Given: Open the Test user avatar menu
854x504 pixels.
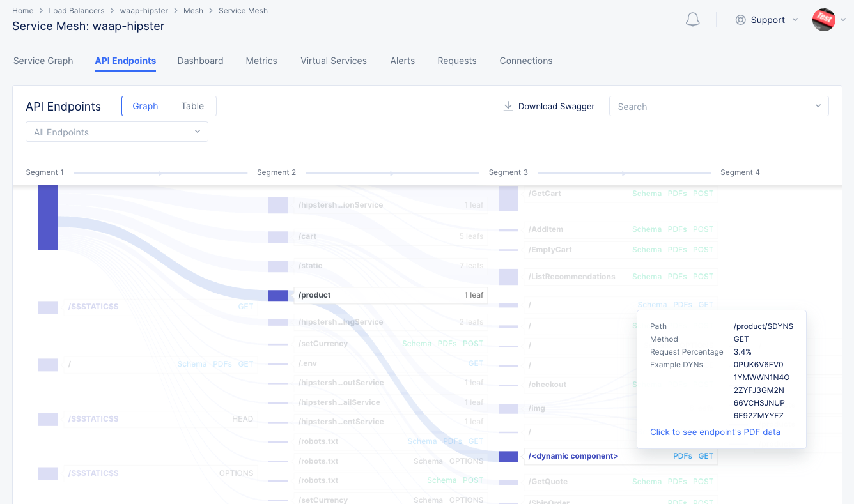Looking at the screenshot, I should [824, 20].
